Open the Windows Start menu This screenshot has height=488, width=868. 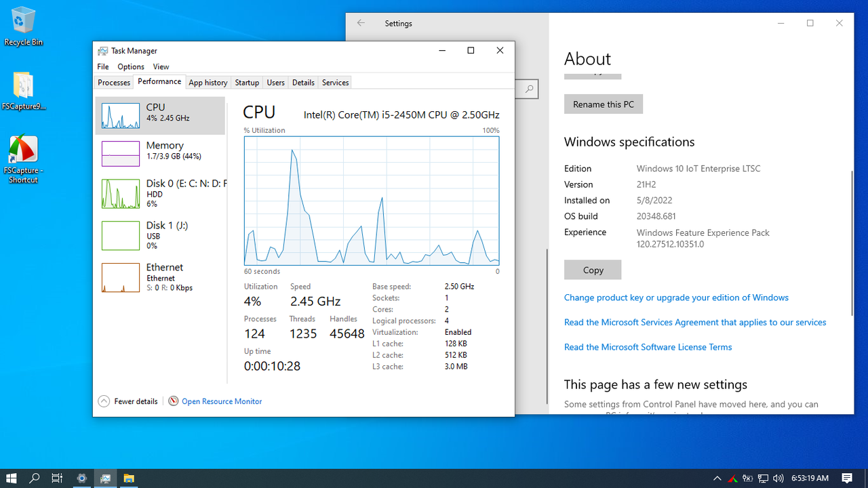click(12, 479)
